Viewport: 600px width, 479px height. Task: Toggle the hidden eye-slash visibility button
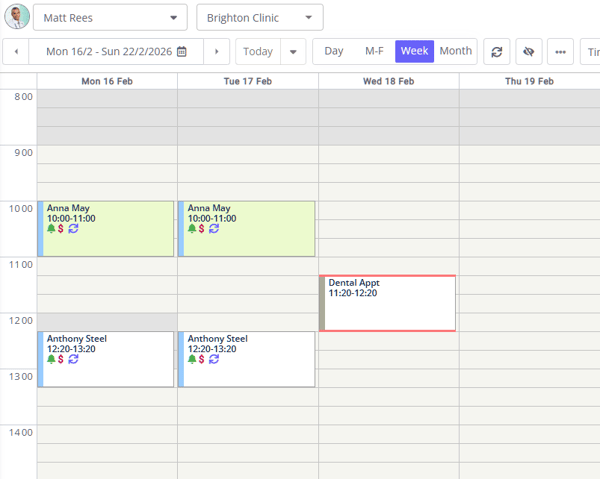point(528,52)
